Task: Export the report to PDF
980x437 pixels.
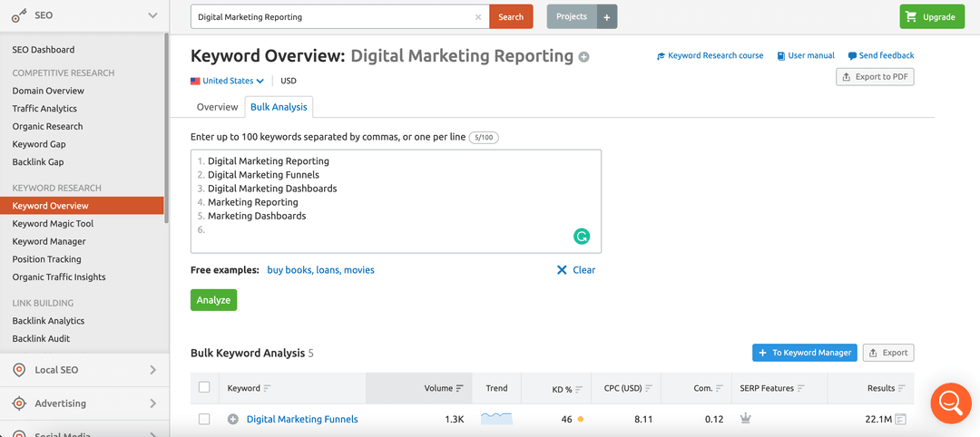Action: click(875, 77)
